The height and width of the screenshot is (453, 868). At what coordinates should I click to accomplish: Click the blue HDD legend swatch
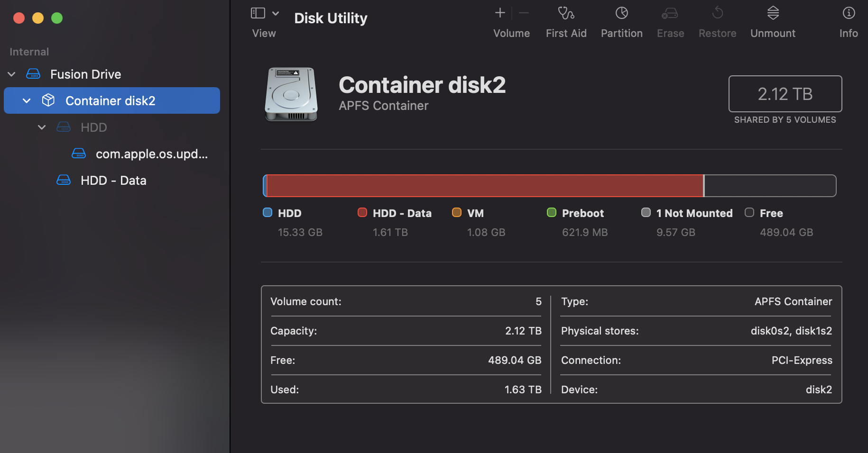268,212
